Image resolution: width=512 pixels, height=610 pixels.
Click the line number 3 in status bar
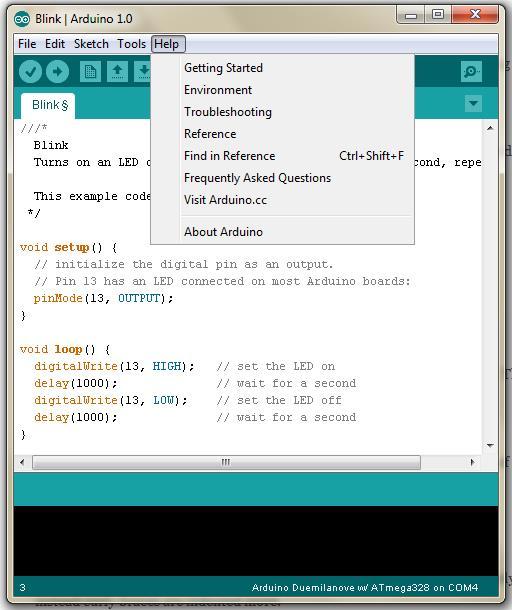tap(23, 587)
